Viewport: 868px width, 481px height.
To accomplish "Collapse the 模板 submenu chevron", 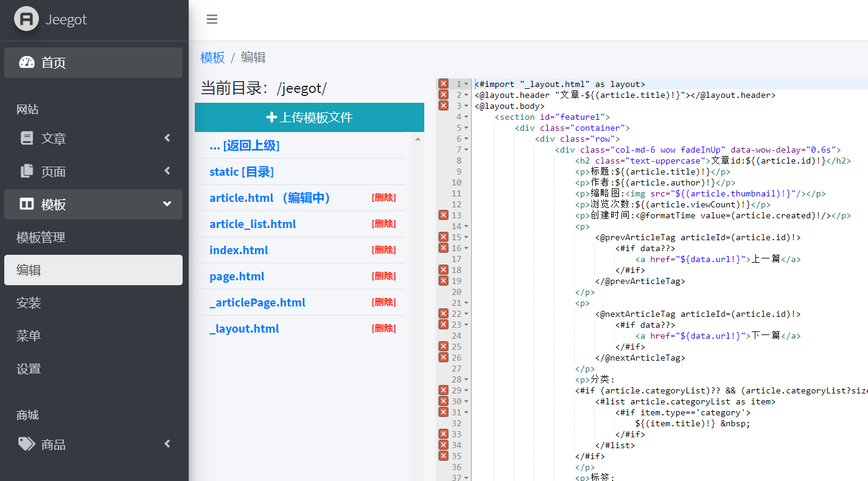I will (x=167, y=204).
